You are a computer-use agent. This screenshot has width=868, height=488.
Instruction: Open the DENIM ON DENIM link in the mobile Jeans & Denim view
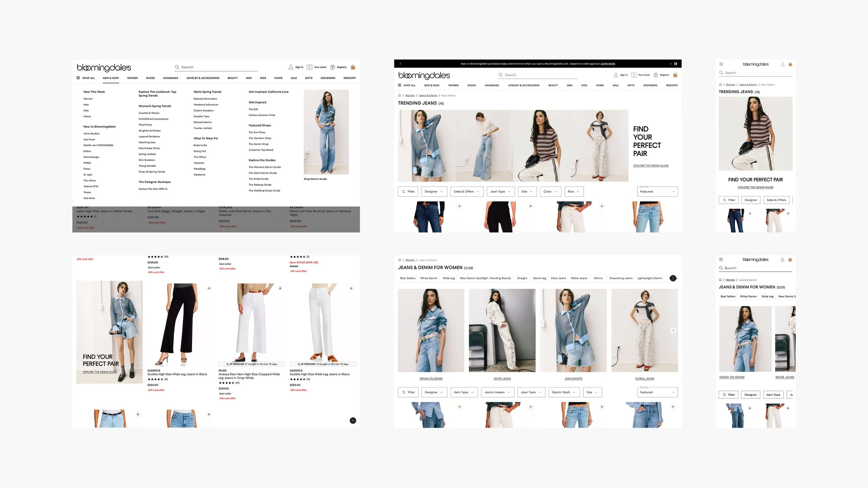[732, 377]
